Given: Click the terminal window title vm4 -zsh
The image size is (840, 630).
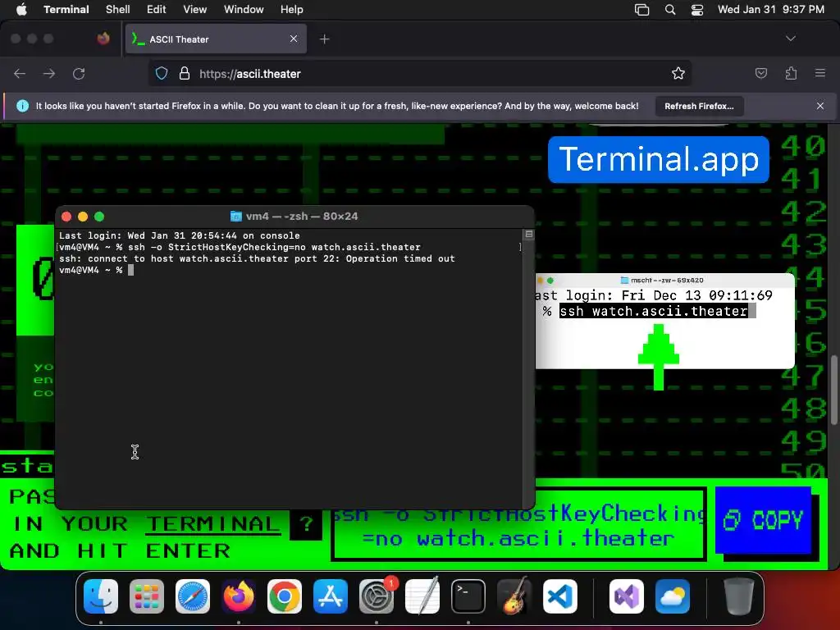Looking at the screenshot, I should pyautogui.click(x=294, y=217).
